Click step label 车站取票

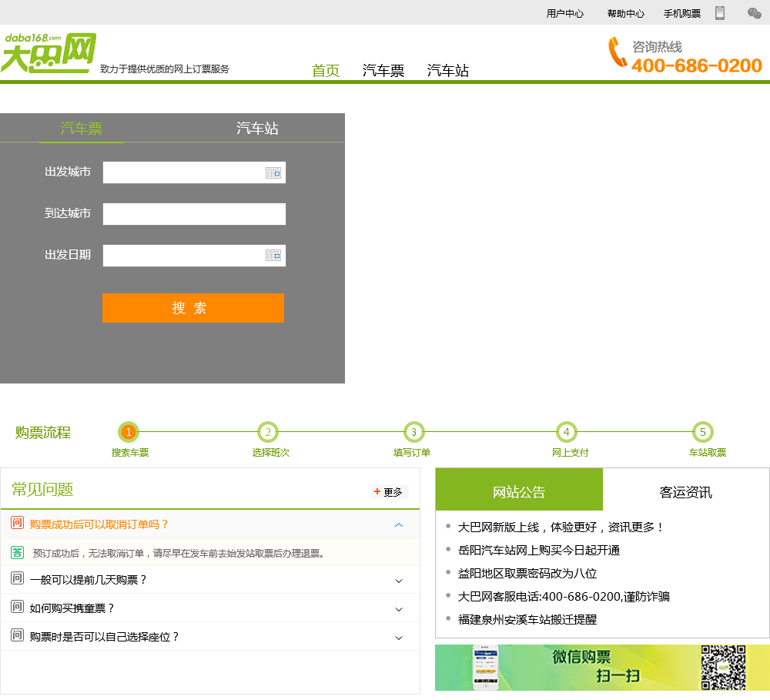point(707,453)
